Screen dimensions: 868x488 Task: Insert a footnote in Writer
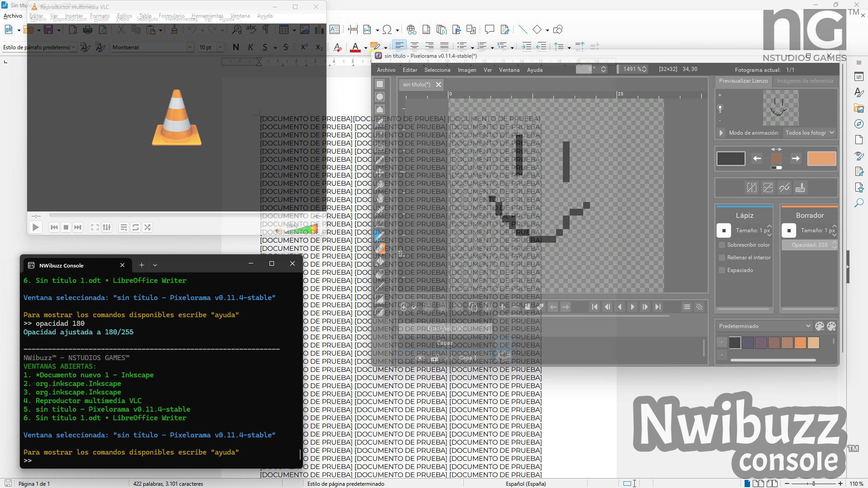[426, 30]
